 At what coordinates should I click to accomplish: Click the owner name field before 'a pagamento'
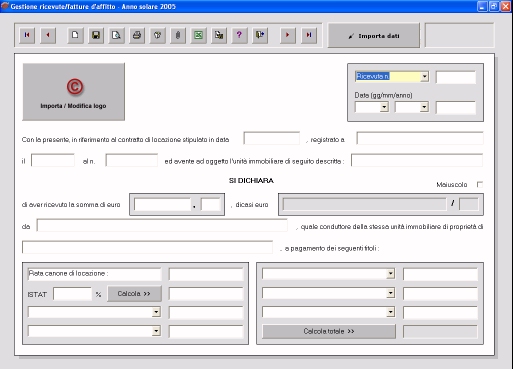coord(147,247)
